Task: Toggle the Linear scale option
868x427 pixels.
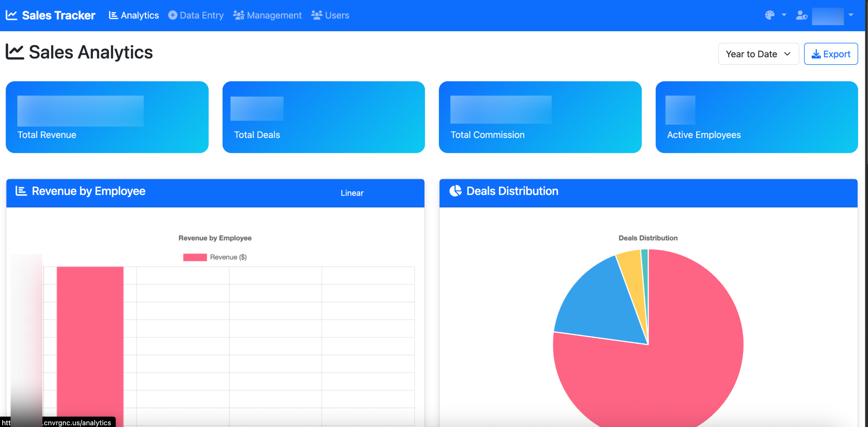Action: 352,193
